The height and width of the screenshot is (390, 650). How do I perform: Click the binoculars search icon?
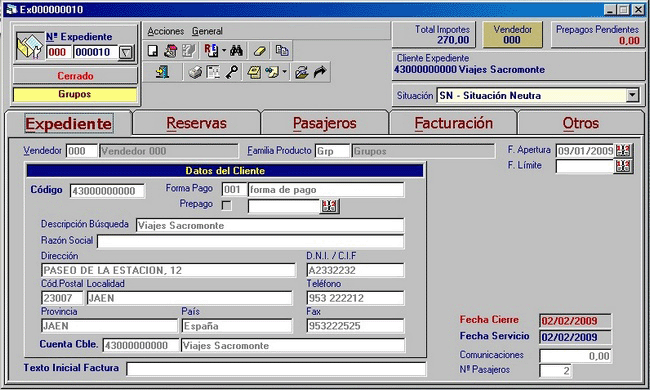tap(236, 51)
